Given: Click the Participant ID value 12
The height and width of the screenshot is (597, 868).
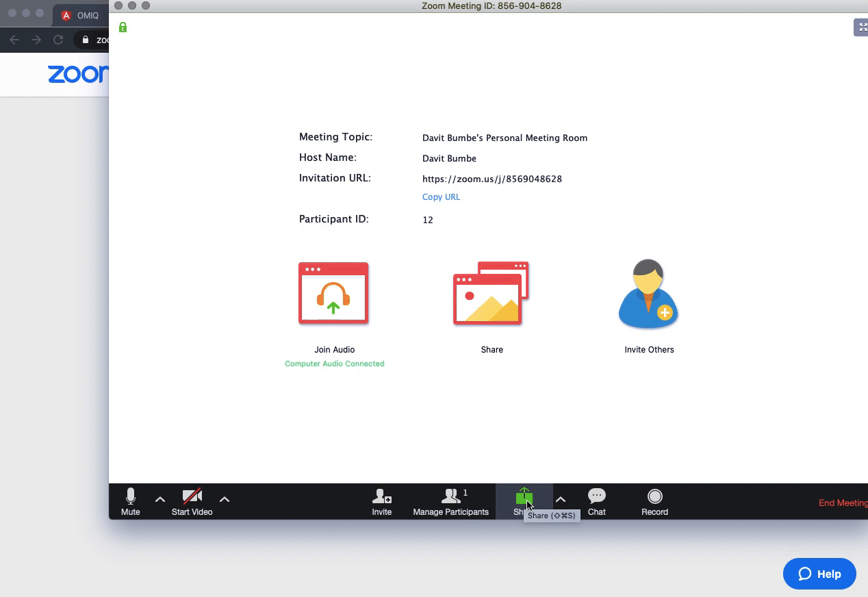Looking at the screenshot, I should pyautogui.click(x=427, y=220).
